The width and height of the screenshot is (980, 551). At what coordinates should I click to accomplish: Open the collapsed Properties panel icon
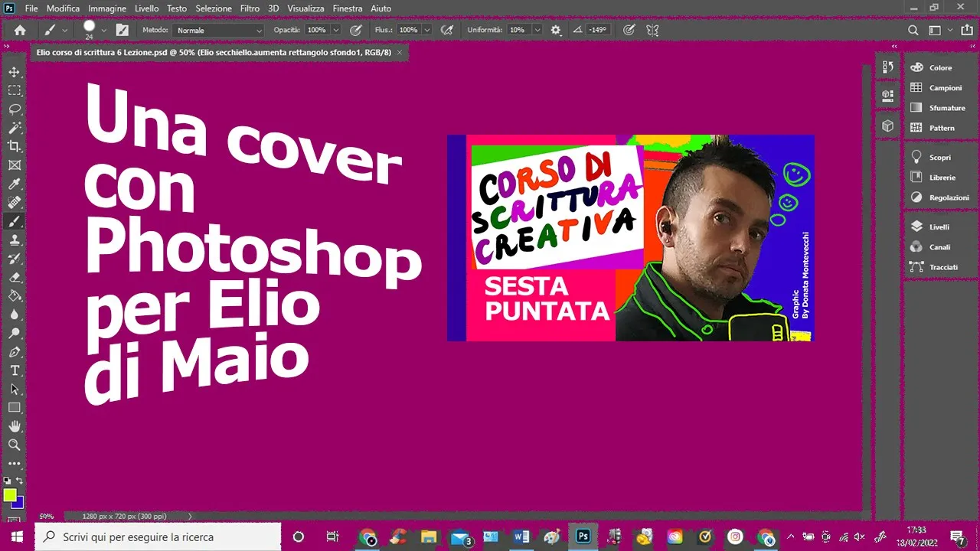888,96
